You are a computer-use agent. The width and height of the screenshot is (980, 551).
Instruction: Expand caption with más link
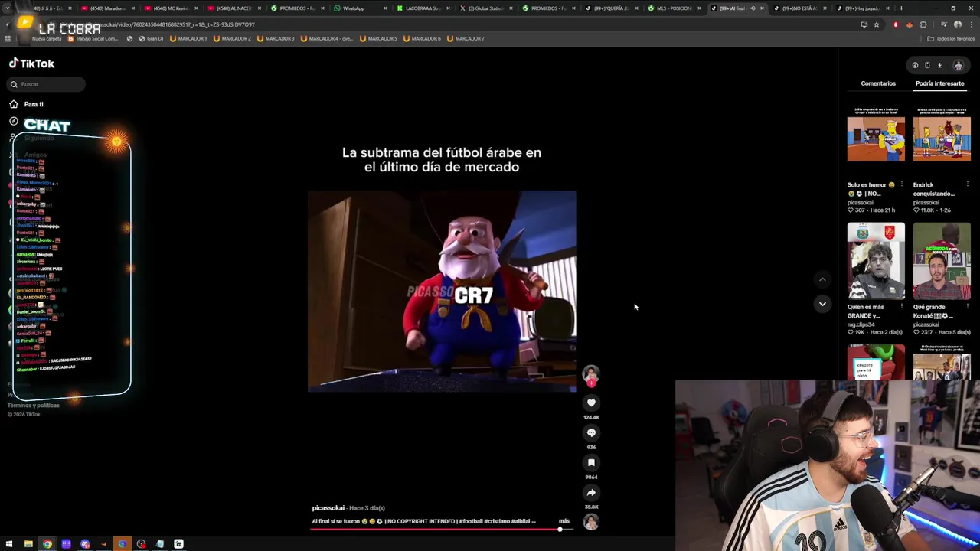[x=563, y=520]
